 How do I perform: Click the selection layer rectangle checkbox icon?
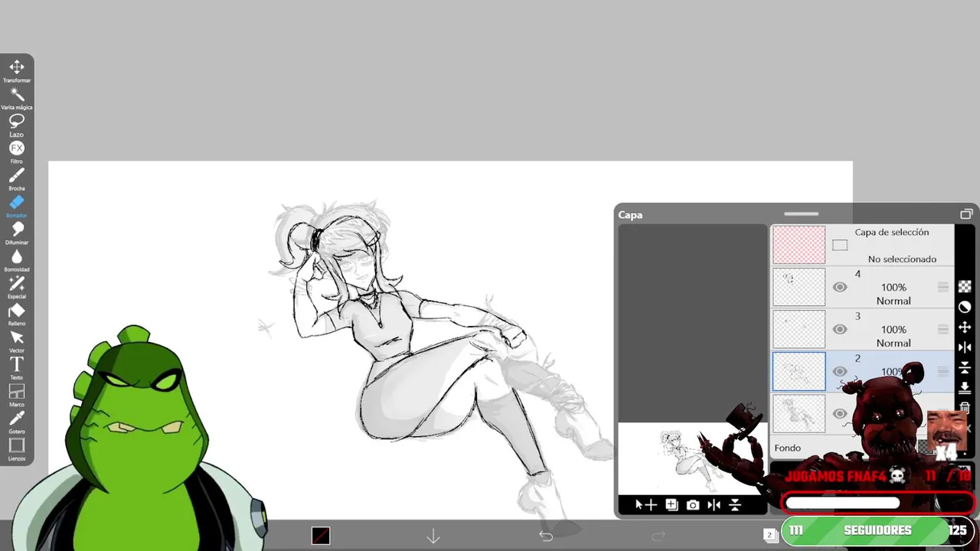click(x=840, y=246)
